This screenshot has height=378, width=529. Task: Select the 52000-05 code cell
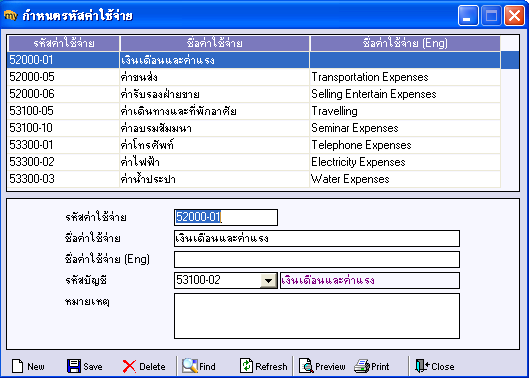63,77
